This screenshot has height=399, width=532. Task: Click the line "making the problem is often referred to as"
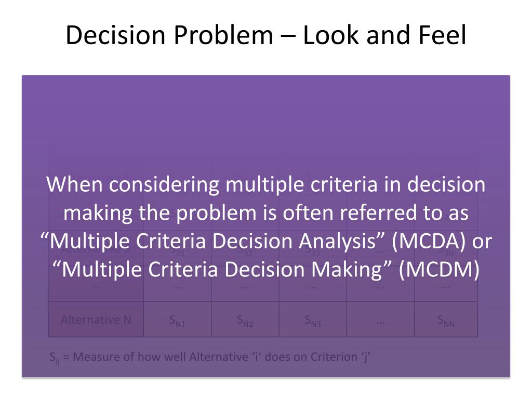[266, 213]
